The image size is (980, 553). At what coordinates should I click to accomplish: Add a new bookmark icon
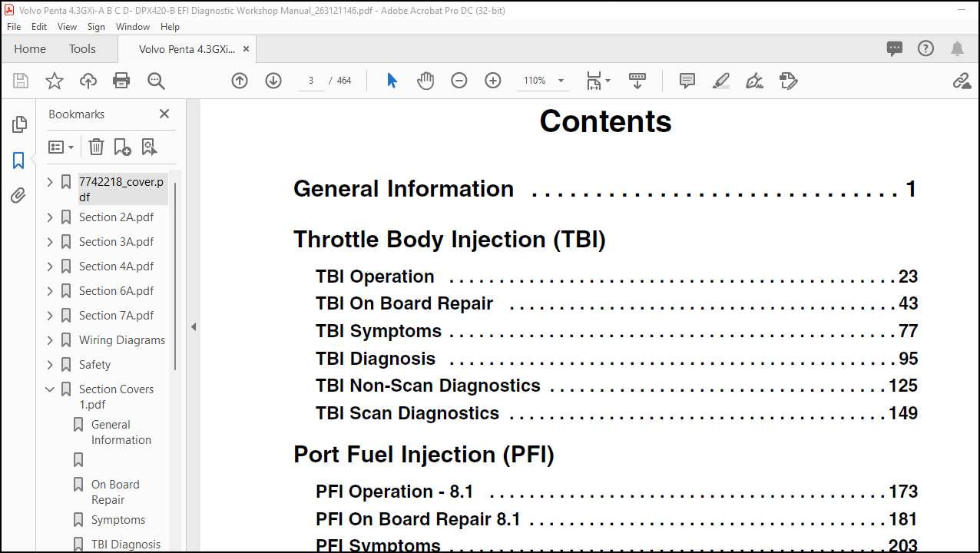(122, 147)
